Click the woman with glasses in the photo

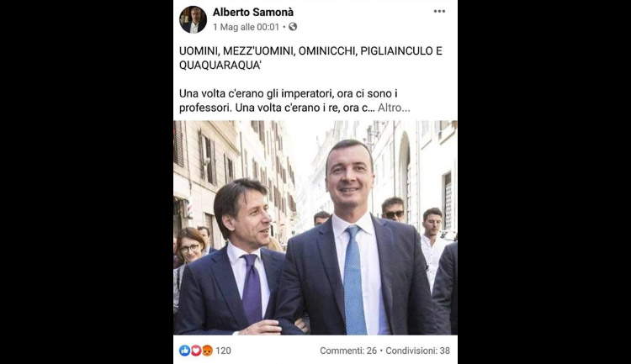(189, 250)
